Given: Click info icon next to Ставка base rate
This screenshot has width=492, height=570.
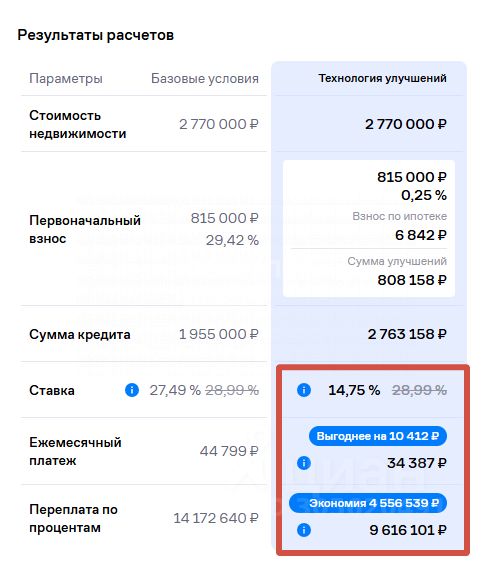Looking at the screenshot, I should 132,390.
